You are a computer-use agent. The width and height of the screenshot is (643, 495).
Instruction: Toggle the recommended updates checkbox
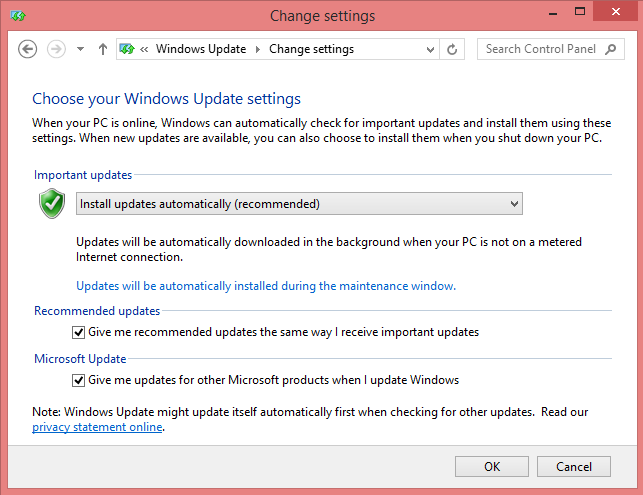79,332
